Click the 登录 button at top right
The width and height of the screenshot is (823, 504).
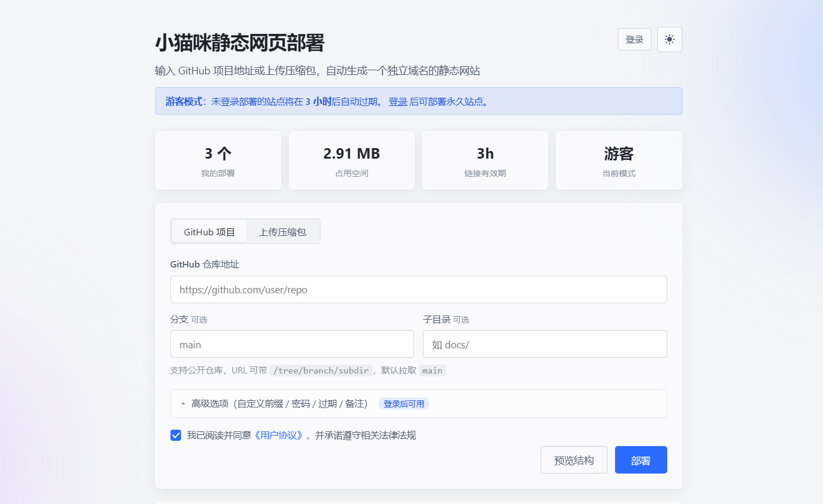tap(634, 39)
